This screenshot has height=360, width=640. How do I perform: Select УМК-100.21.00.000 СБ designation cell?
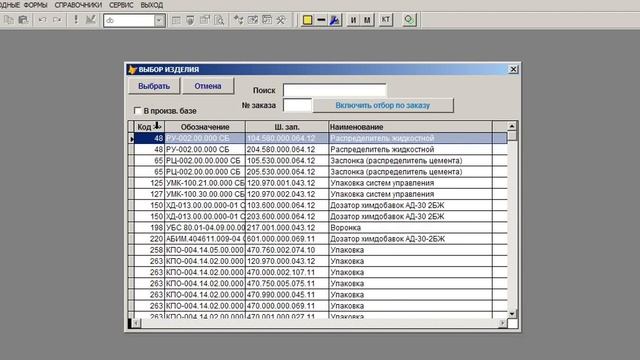click(205, 183)
